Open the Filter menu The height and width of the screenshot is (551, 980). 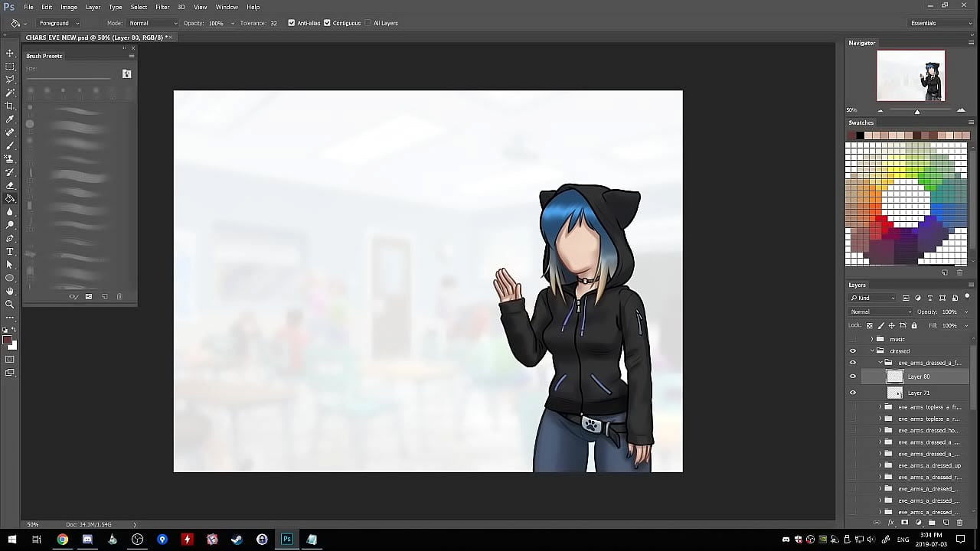pos(162,7)
